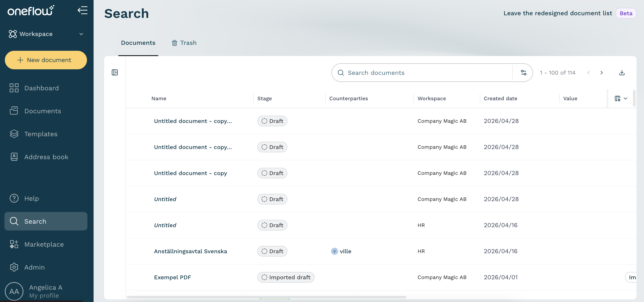Screen dimensions: 644x302
Task: Click the 2026/04/01 created date cell
Action: (501, 277)
